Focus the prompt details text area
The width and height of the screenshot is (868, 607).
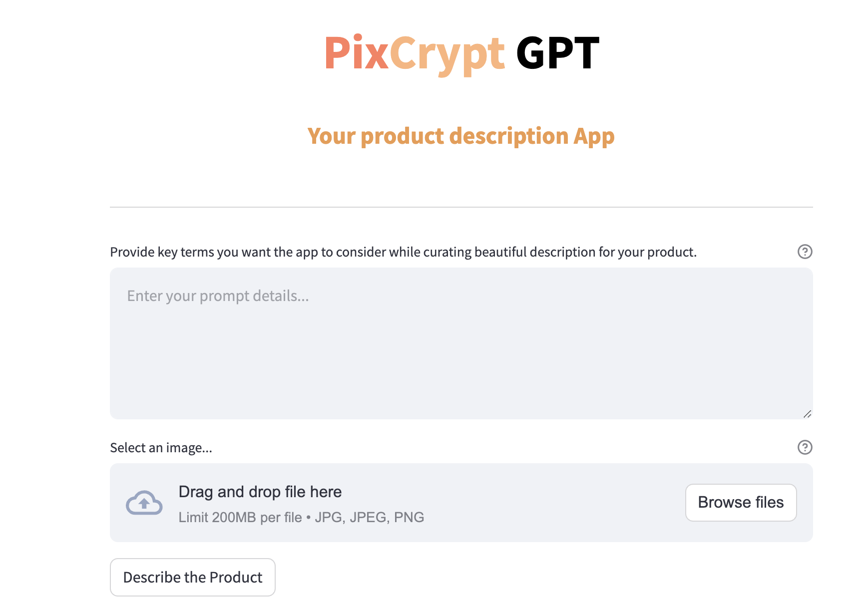[x=461, y=343]
